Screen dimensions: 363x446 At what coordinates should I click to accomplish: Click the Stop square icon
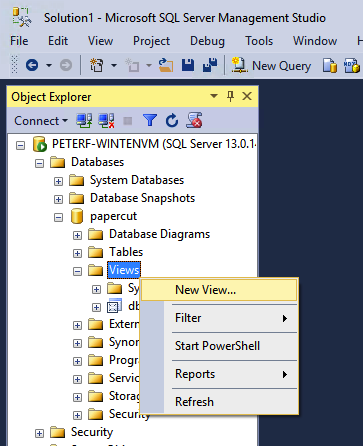click(128, 121)
